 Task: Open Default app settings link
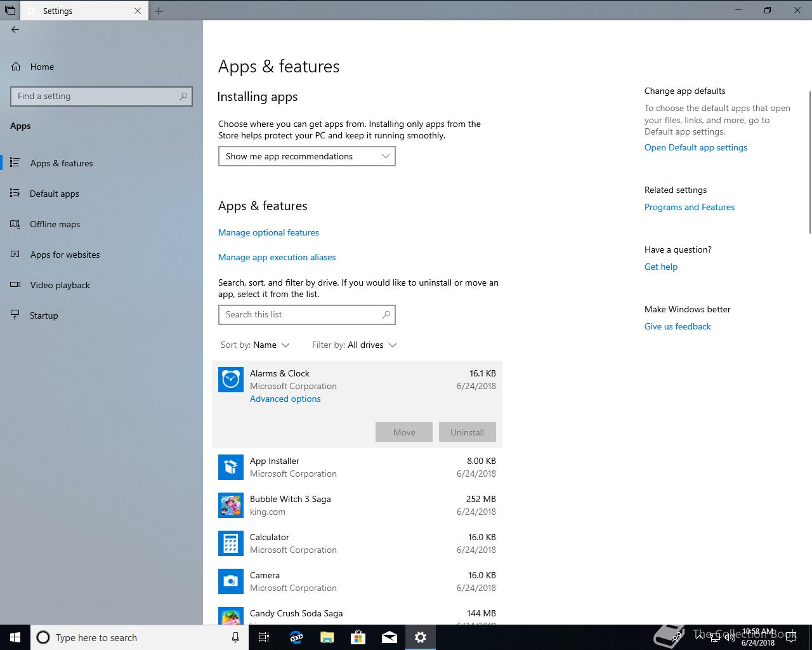[x=696, y=147]
